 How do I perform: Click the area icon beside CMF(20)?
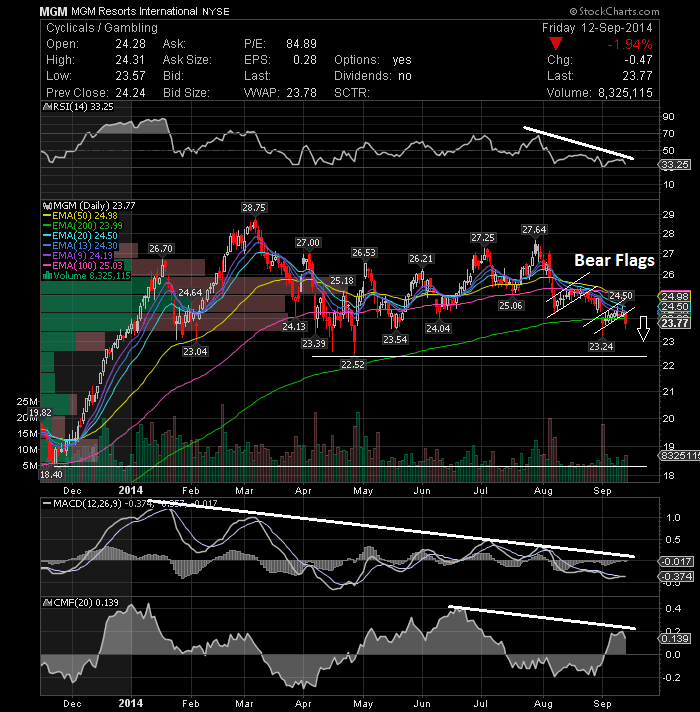tap(47, 603)
